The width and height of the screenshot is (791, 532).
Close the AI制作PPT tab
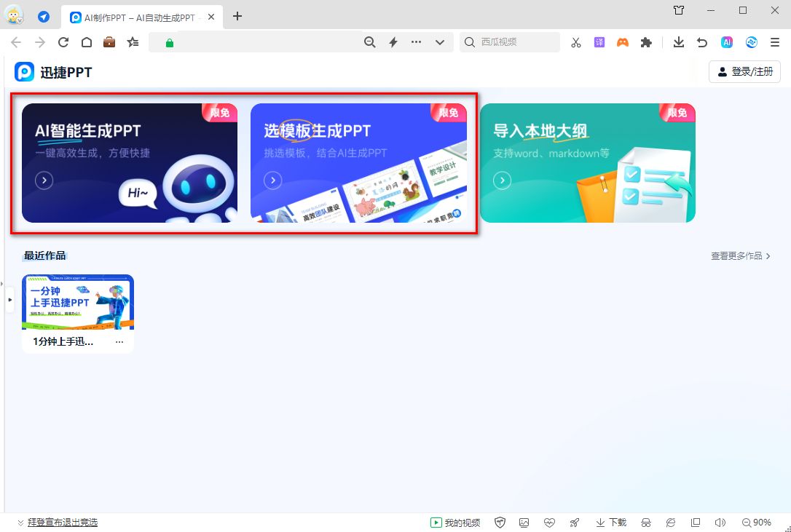[x=211, y=17]
